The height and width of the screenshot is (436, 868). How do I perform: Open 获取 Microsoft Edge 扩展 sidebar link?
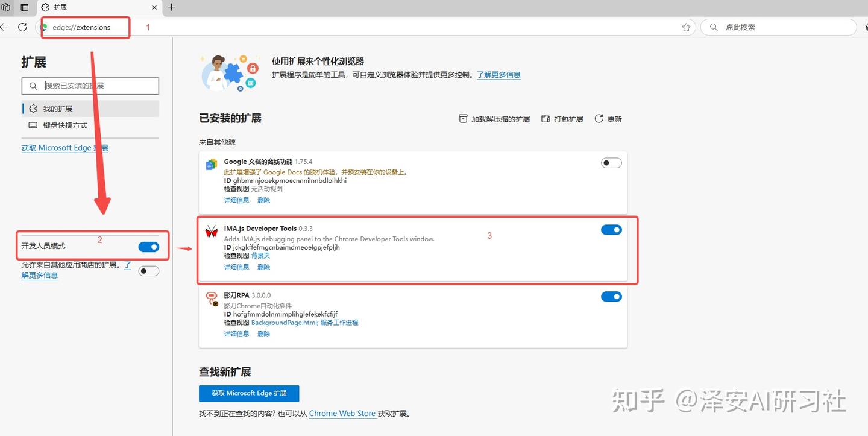coord(64,148)
